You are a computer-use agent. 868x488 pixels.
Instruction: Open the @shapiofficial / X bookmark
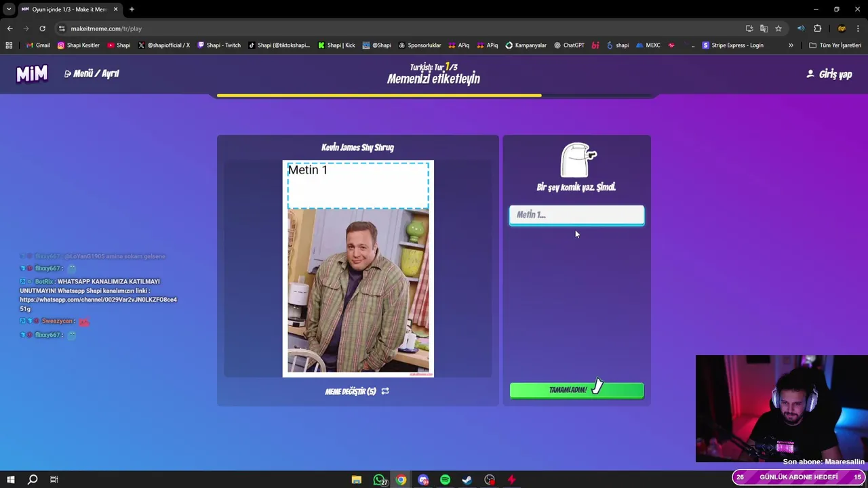click(x=164, y=45)
